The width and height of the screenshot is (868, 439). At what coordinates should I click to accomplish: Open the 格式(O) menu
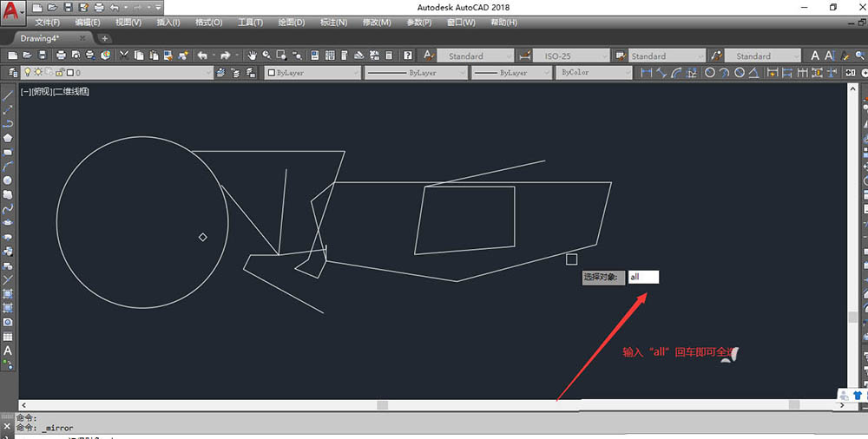pyautogui.click(x=208, y=23)
